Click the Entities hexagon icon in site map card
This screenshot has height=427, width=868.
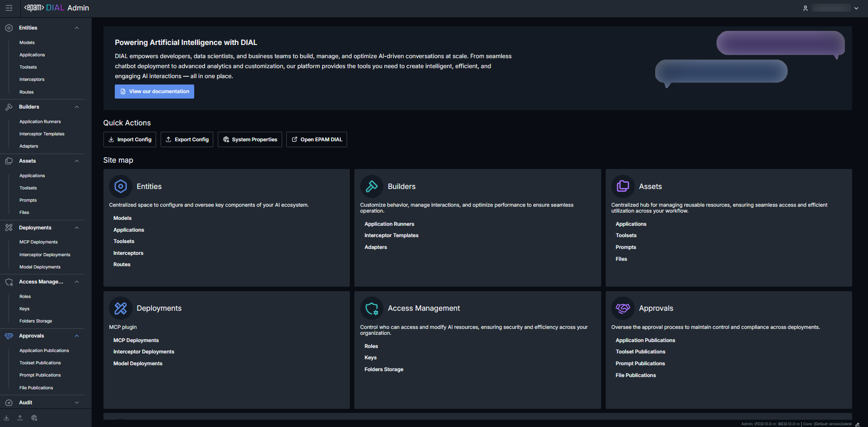121,186
